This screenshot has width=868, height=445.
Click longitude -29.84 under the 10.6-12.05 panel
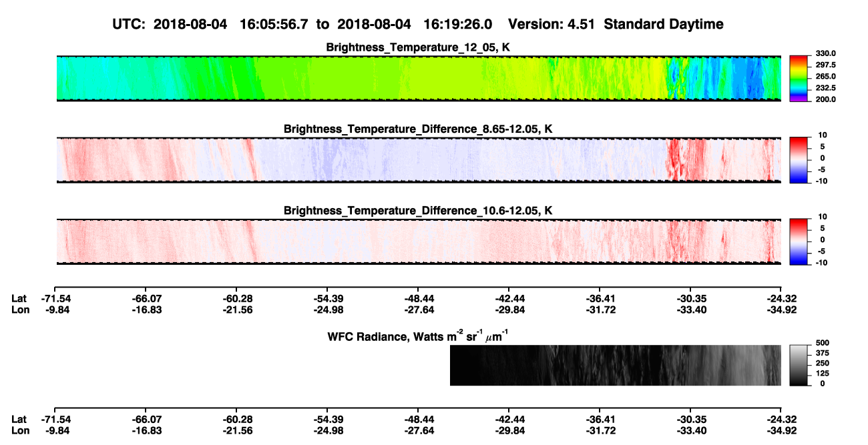509,309
